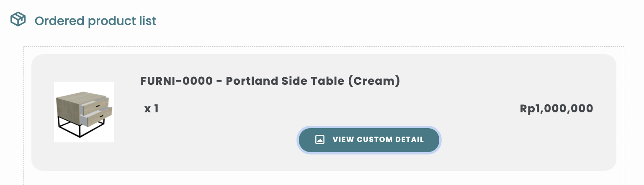This screenshot has width=644, height=185.
Task: Click the words "product list" in heading
Action: (122, 20)
